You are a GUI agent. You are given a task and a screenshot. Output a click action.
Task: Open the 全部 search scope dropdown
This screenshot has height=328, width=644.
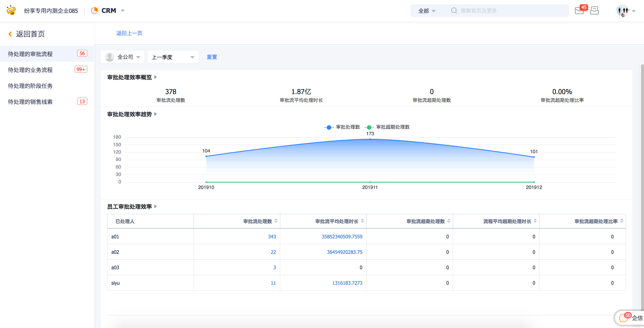tap(427, 11)
